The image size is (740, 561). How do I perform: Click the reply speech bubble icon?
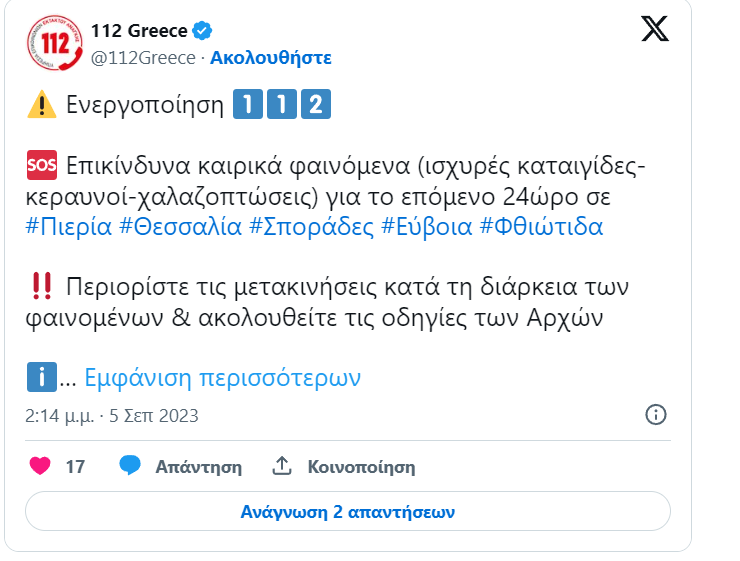click(130, 465)
